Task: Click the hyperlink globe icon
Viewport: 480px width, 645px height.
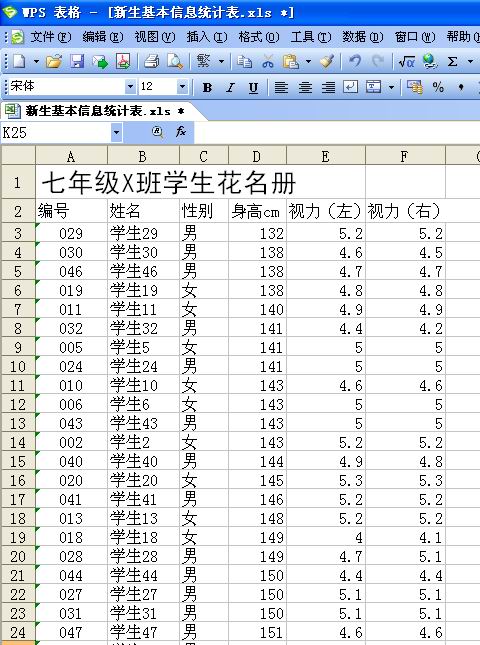Action: pyautogui.click(x=429, y=62)
